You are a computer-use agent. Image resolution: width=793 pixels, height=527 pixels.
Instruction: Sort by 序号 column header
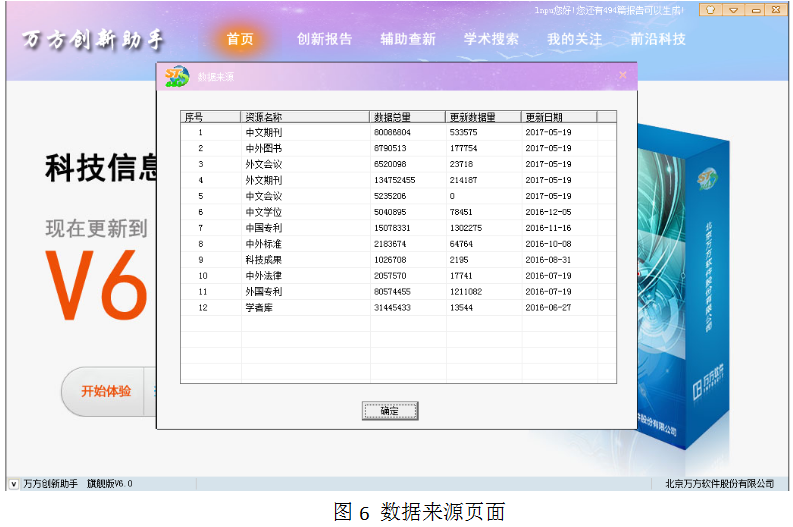click(210, 117)
